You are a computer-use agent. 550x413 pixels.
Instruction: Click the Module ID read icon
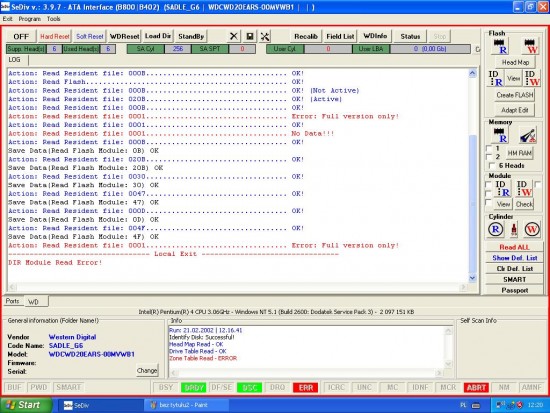point(503,188)
